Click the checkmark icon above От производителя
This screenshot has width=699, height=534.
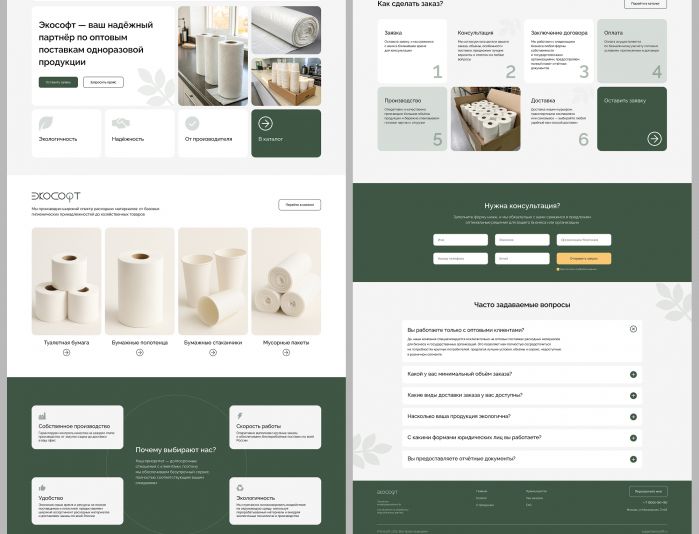[192, 123]
